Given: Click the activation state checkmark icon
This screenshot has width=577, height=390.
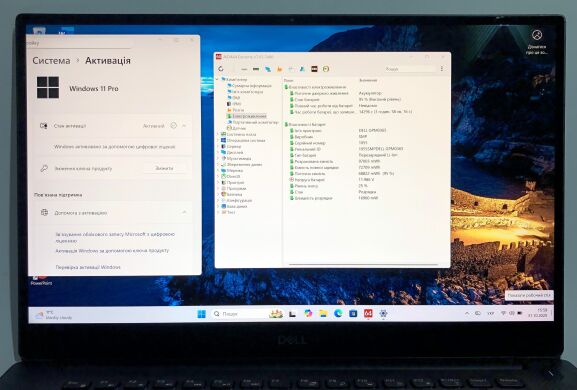Looking at the screenshot, I should pyautogui.click(x=173, y=126).
